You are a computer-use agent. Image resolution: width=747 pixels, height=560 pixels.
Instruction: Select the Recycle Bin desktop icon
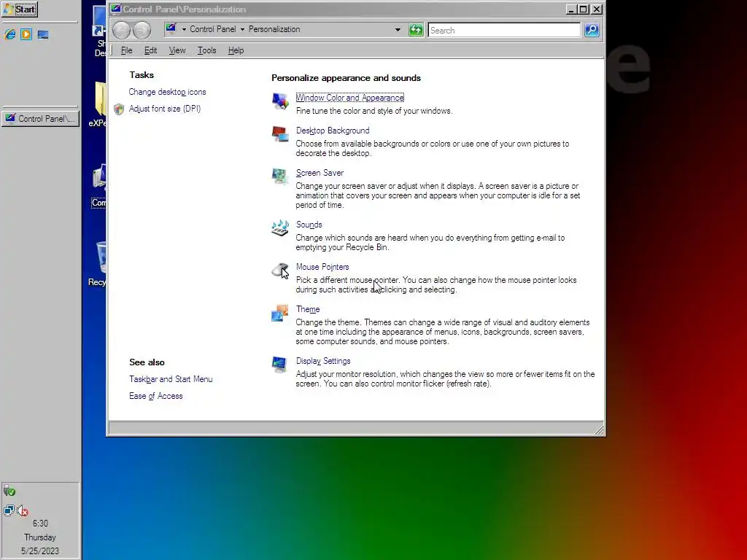tap(99, 263)
